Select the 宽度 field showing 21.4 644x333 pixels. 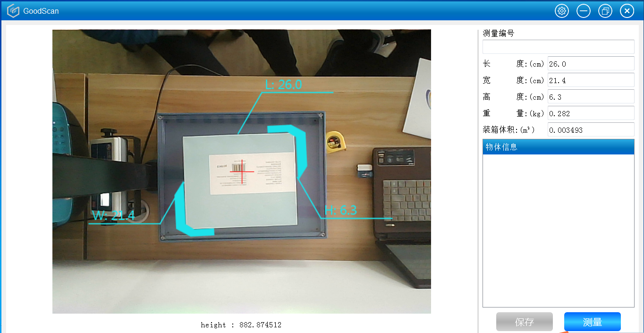[x=590, y=80]
